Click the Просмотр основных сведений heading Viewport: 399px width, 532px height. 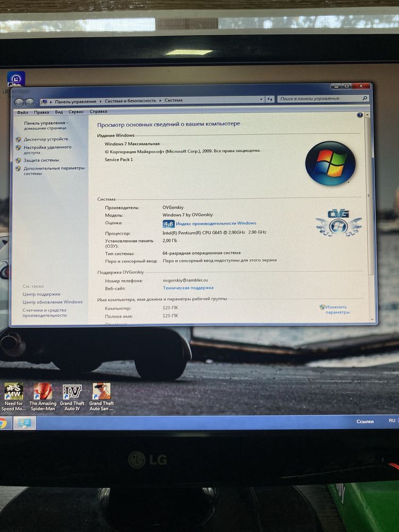coord(168,124)
